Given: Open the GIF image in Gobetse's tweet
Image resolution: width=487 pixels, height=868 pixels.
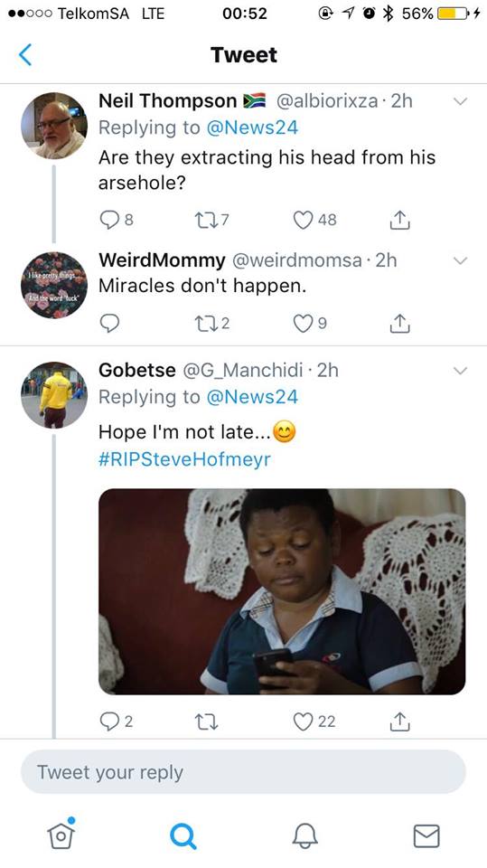Looking at the screenshot, I should 282,591.
